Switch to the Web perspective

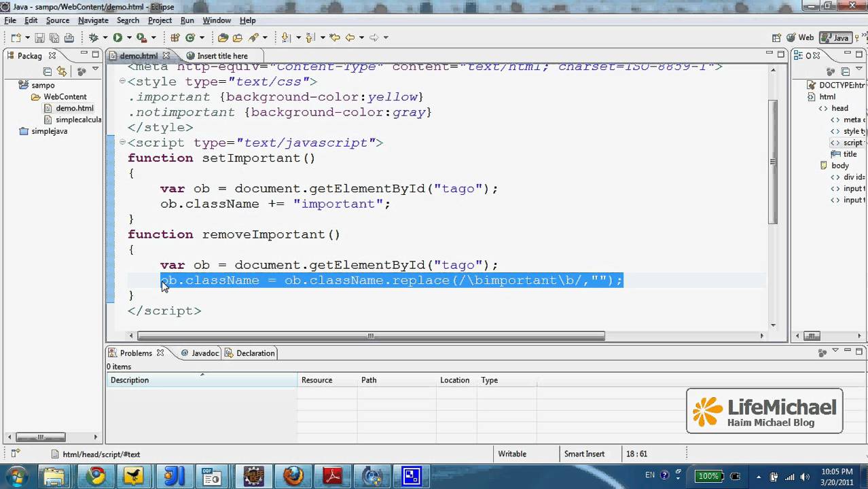point(800,38)
